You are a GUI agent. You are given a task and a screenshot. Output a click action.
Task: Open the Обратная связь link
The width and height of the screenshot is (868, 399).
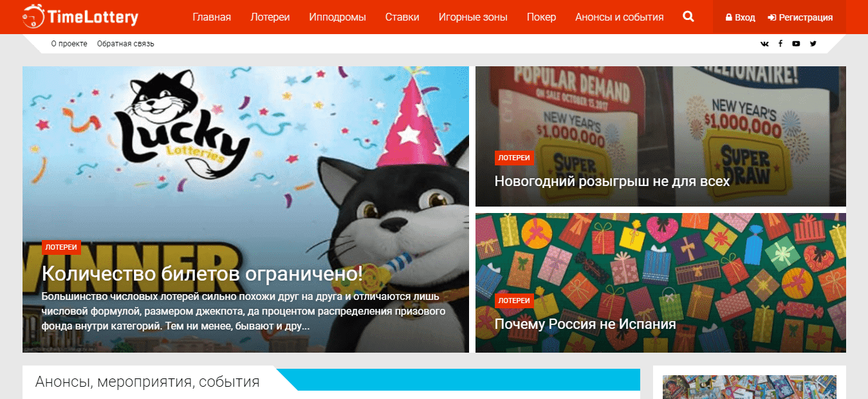click(x=125, y=44)
